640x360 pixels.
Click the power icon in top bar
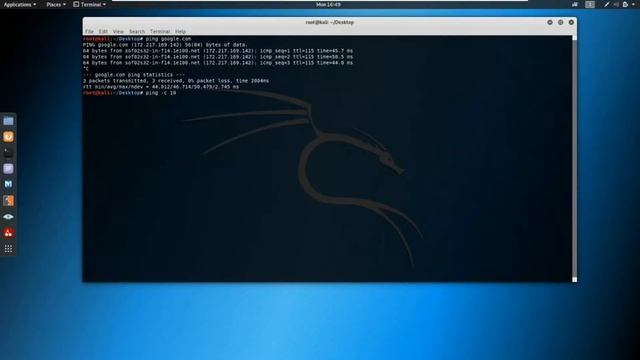tap(625, 4)
